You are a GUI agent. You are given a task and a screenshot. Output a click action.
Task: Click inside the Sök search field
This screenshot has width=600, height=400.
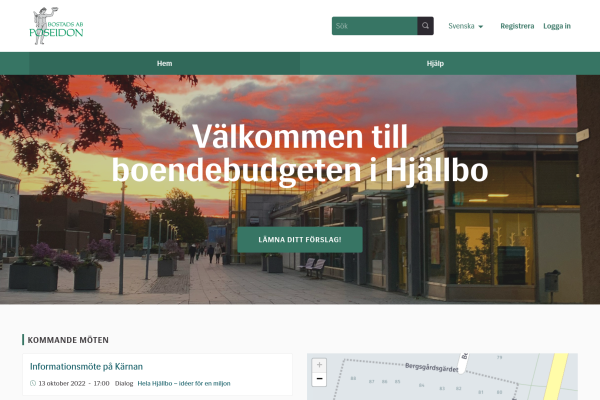click(374, 26)
